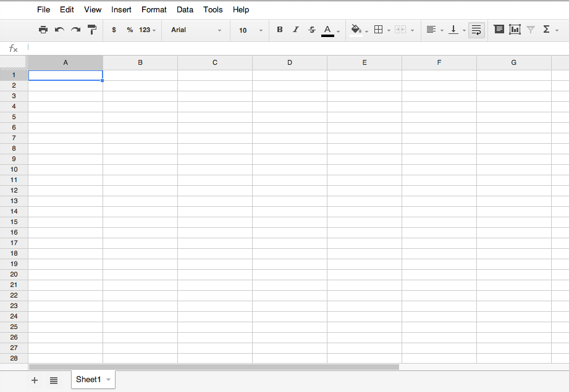This screenshot has width=569, height=392.
Task: Toggle italic formatting
Action: click(295, 29)
